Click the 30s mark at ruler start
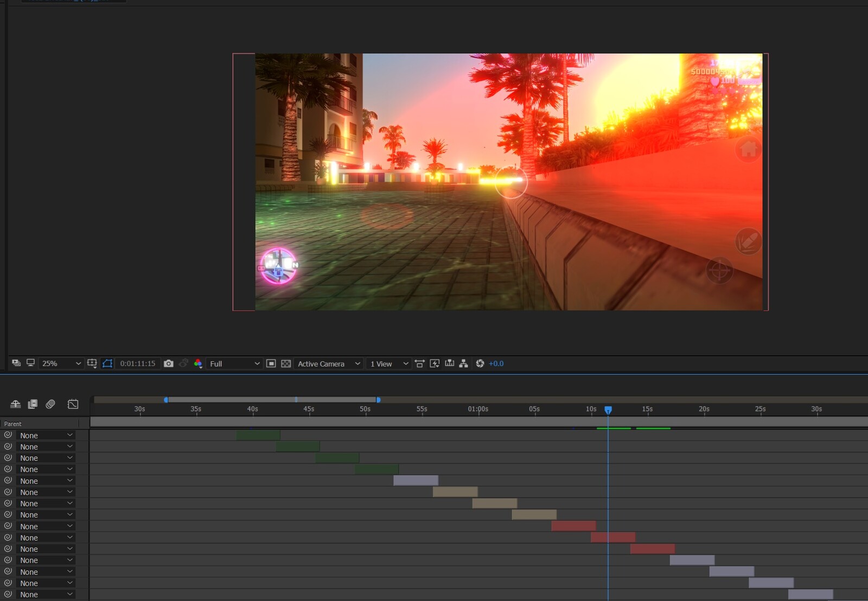Viewport: 868px width, 601px height. point(139,409)
